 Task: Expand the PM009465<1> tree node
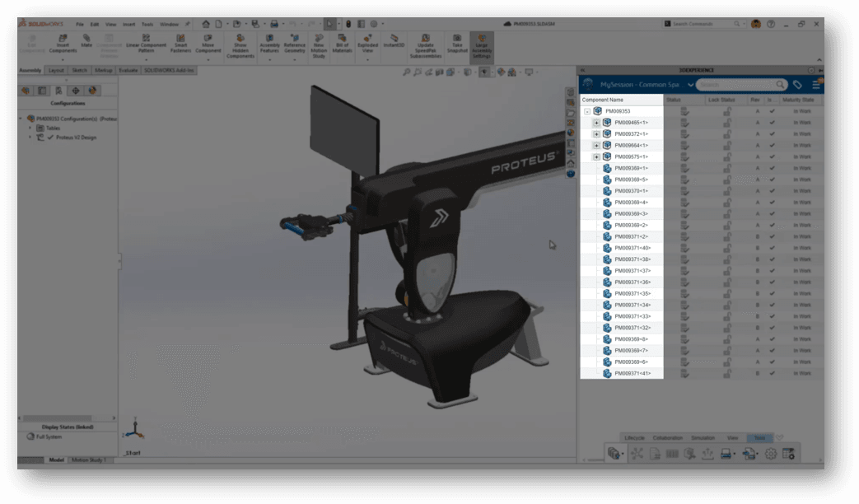[x=596, y=122]
